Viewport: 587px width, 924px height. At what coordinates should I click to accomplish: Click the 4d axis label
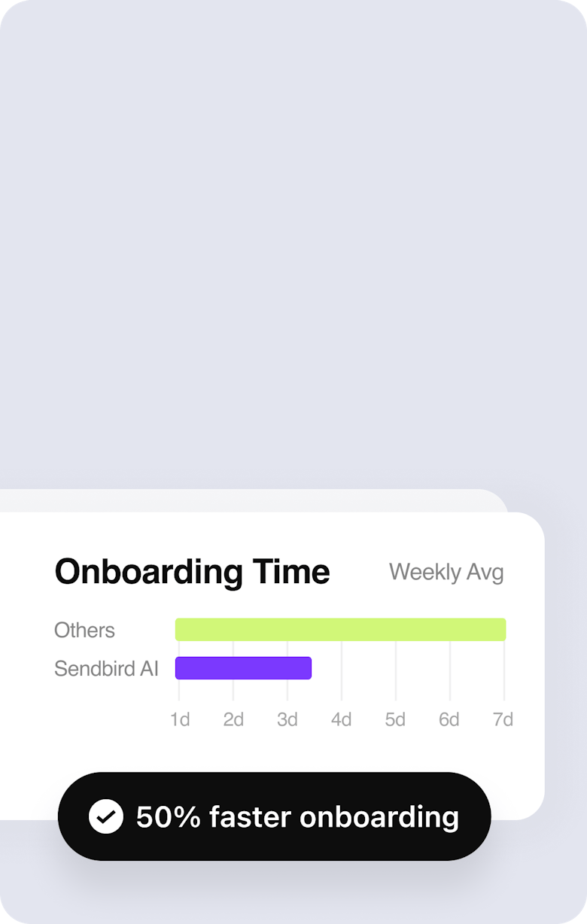pyautogui.click(x=342, y=719)
